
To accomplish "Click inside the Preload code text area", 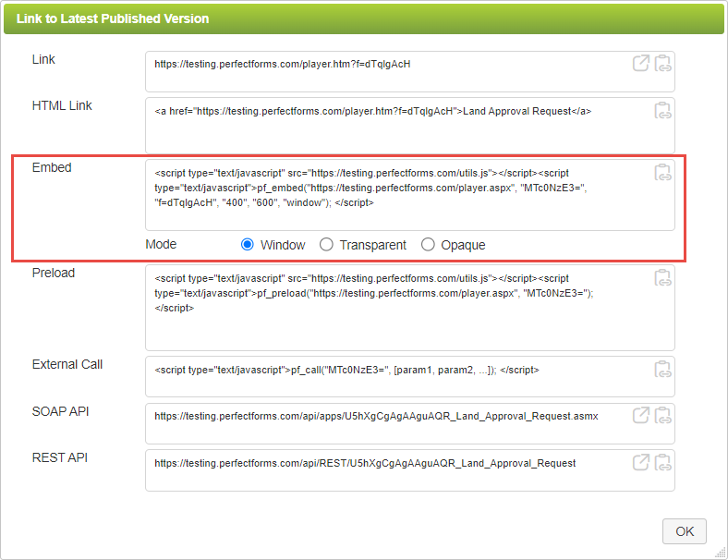I will (x=410, y=308).
